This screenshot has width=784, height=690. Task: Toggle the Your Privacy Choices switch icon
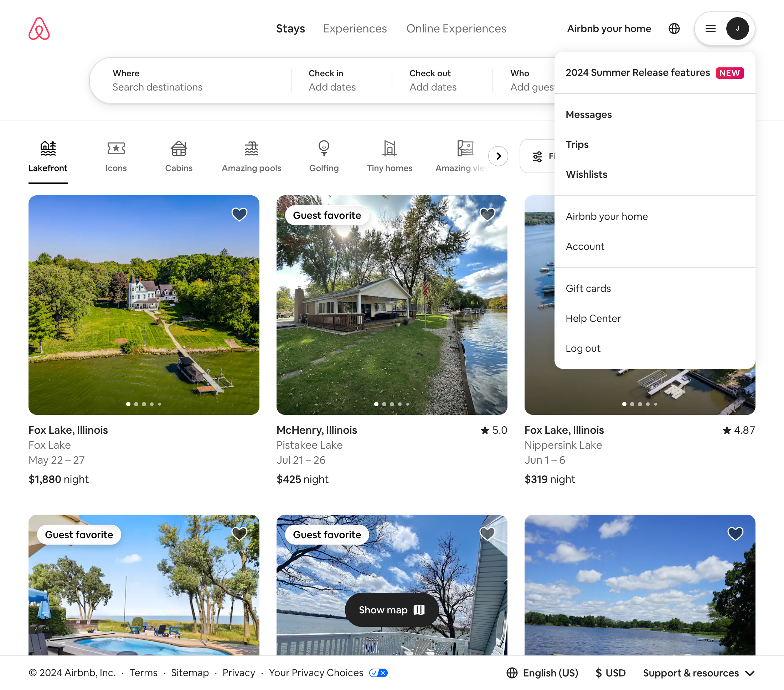378,673
